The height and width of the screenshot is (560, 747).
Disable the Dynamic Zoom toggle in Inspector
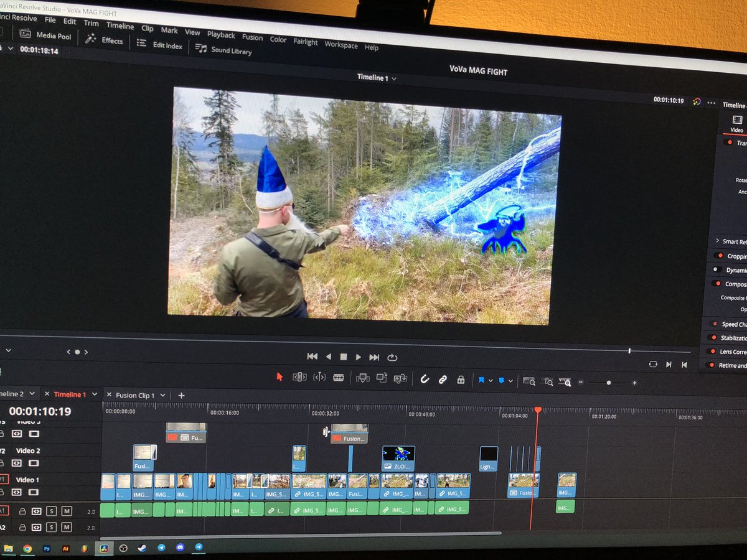tap(716, 269)
